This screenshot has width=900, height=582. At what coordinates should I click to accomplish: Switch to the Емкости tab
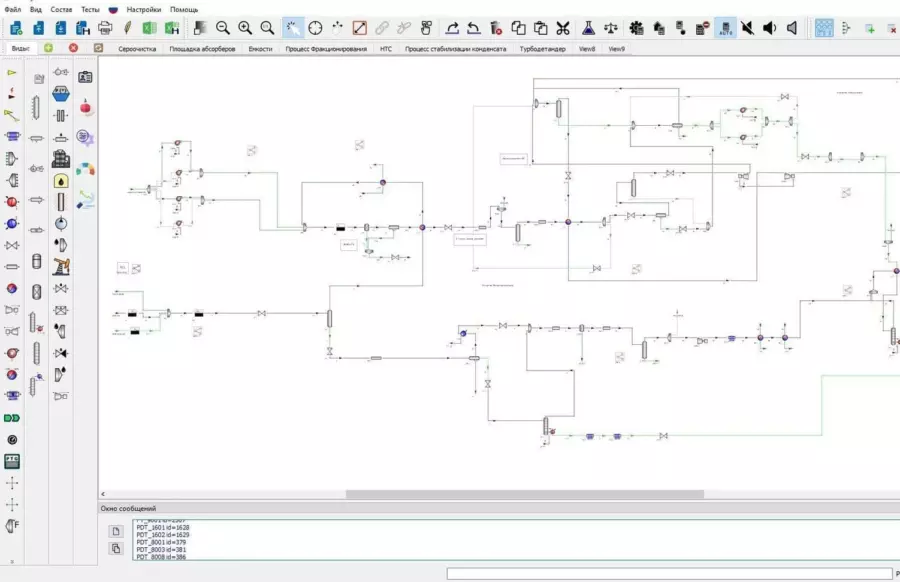[x=260, y=49]
